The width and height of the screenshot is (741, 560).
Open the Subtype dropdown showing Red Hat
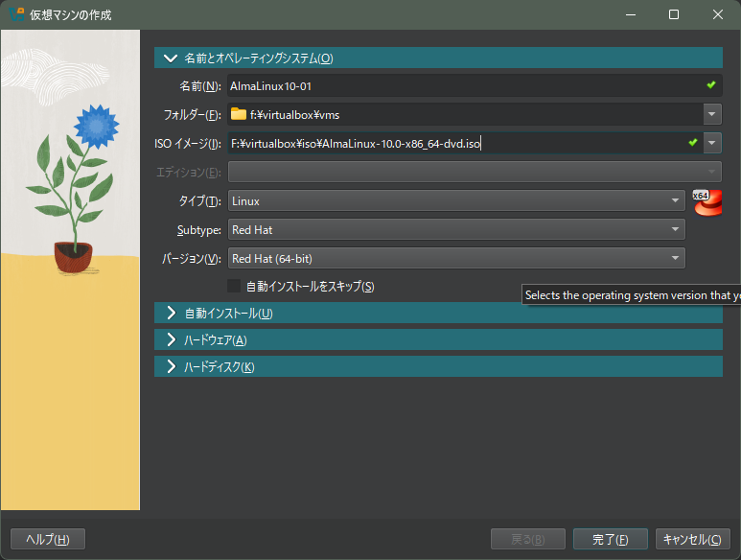(456, 230)
